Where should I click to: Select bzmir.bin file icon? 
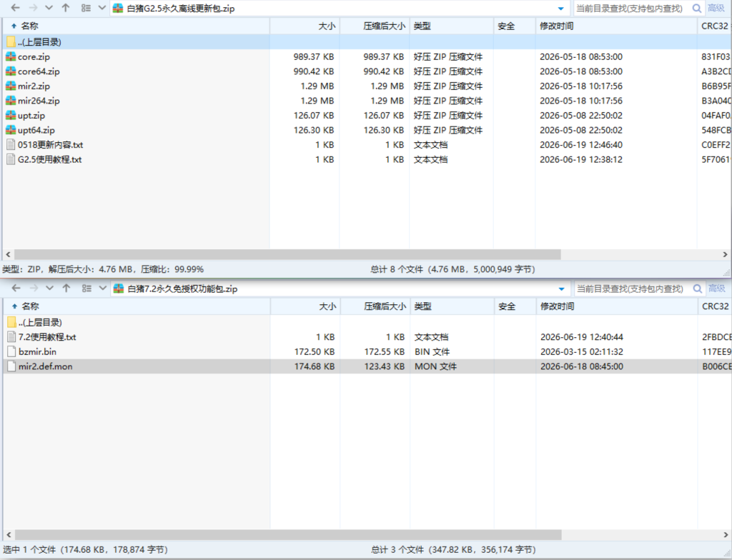point(11,352)
